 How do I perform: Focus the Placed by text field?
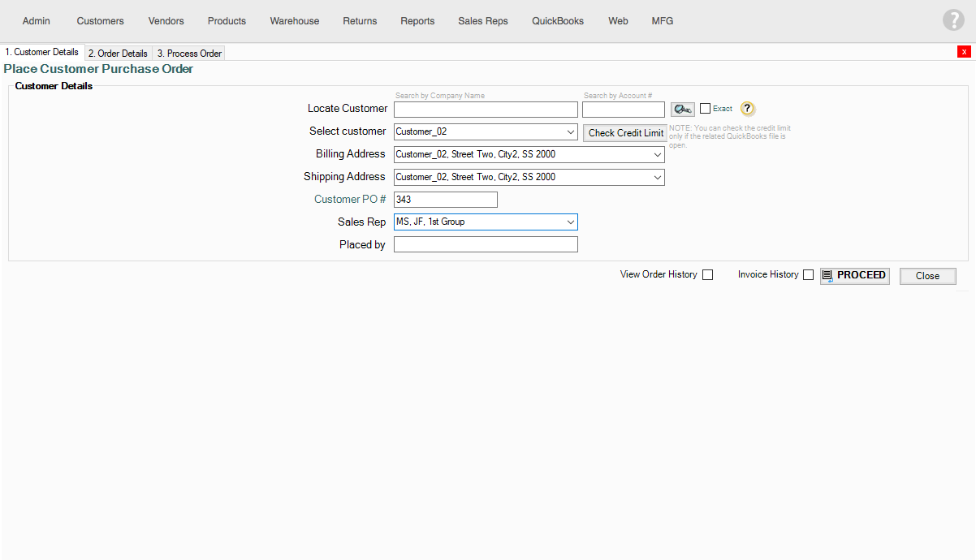(486, 245)
